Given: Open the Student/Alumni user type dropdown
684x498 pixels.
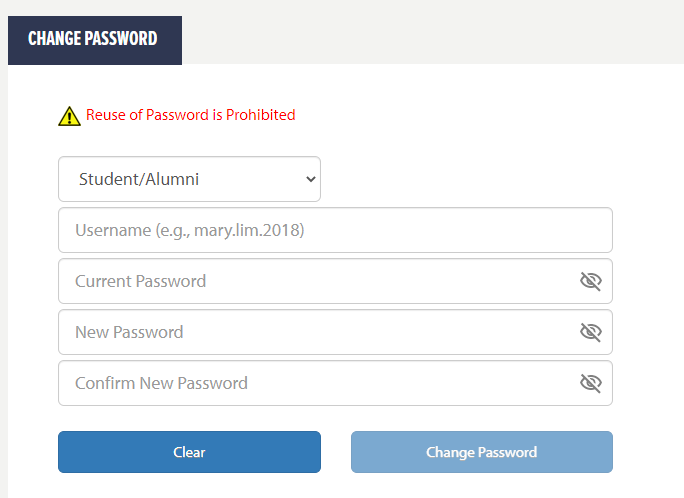Looking at the screenshot, I should (x=189, y=179).
